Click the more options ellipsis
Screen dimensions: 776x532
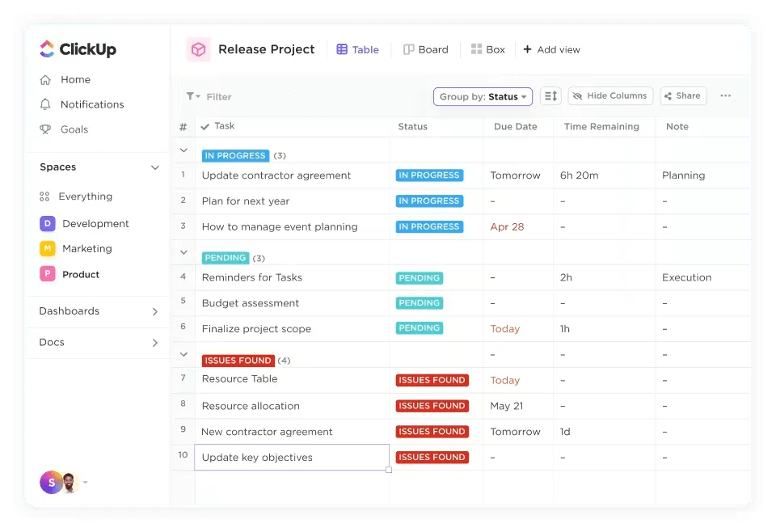point(726,95)
